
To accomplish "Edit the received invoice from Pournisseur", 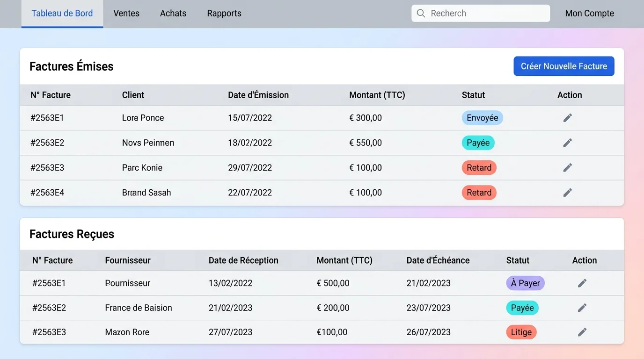I will (582, 283).
